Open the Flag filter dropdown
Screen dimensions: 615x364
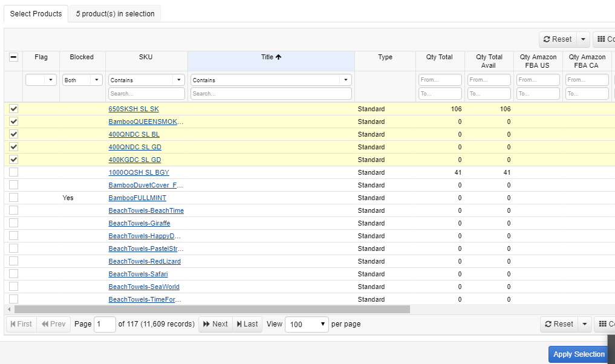point(41,80)
